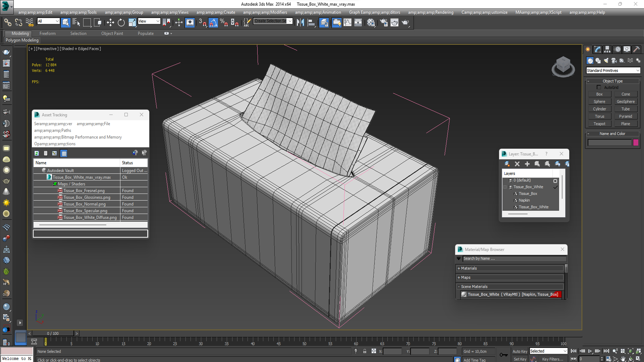Click the Unlink Selection icon

click(18, 22)
